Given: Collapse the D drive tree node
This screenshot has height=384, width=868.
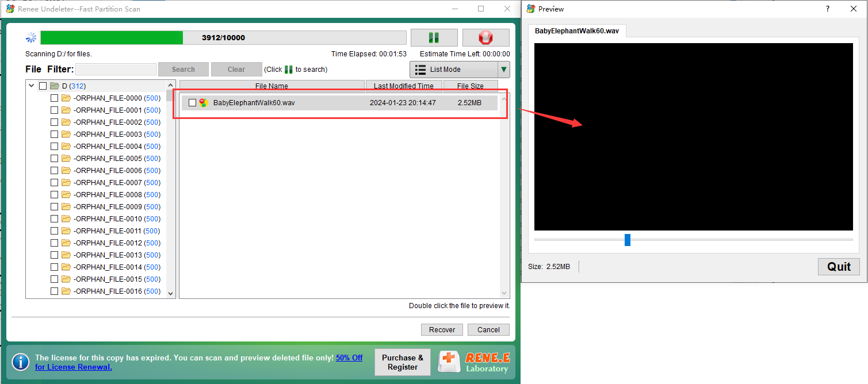Looking at the screenshot, I should (32, 86).
